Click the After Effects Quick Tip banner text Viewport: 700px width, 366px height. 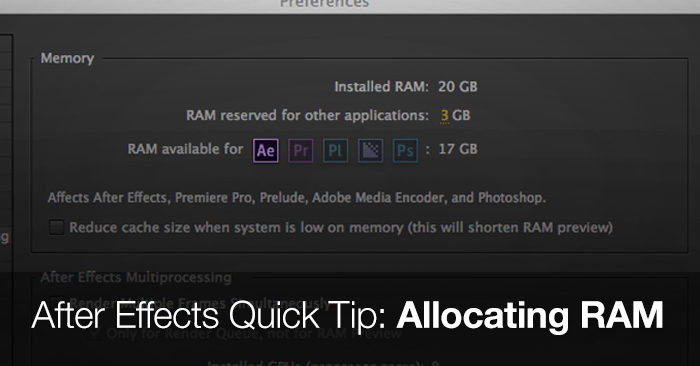point(209,316)
